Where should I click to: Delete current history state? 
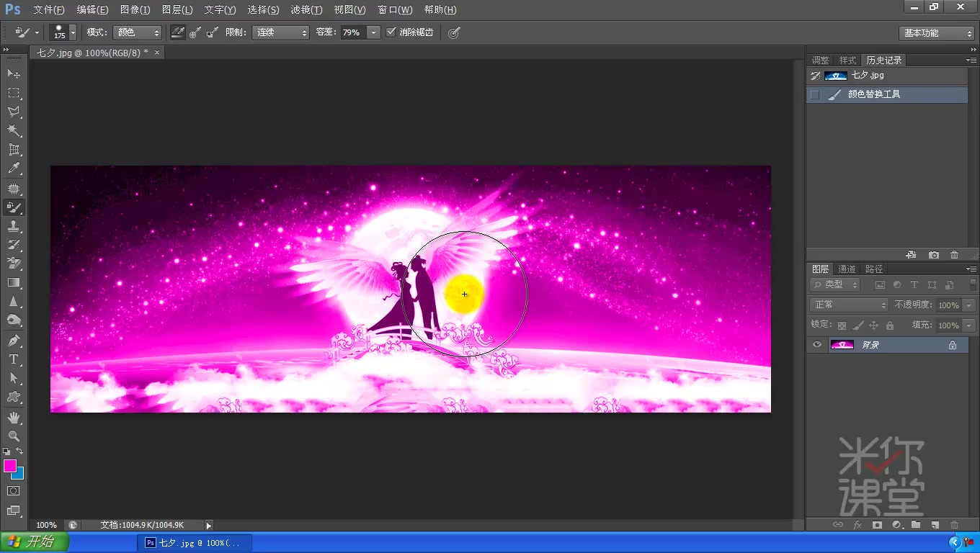[x=954, y=255]
